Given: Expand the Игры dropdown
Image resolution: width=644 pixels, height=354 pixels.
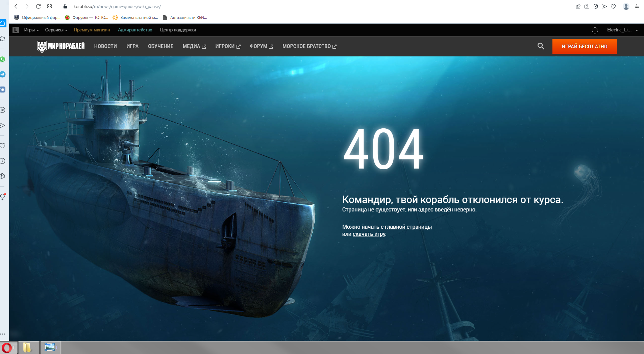Looking at the screenshot, I should pos(31,30).
